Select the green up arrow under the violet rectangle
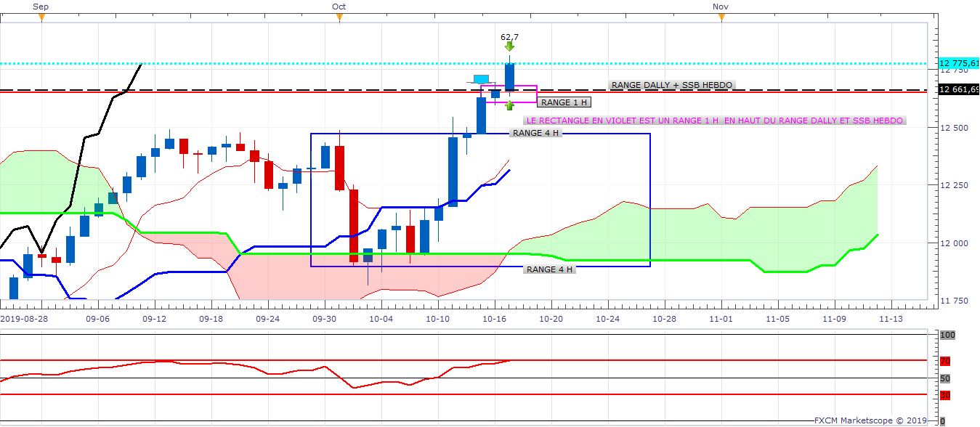 (510, 106)
